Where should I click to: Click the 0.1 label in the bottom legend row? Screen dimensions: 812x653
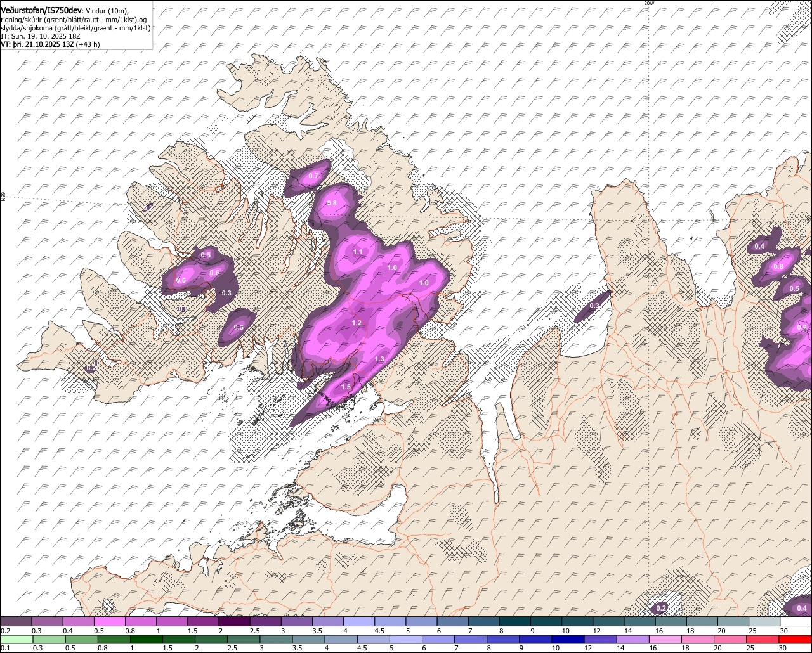(x=6, y=648)
